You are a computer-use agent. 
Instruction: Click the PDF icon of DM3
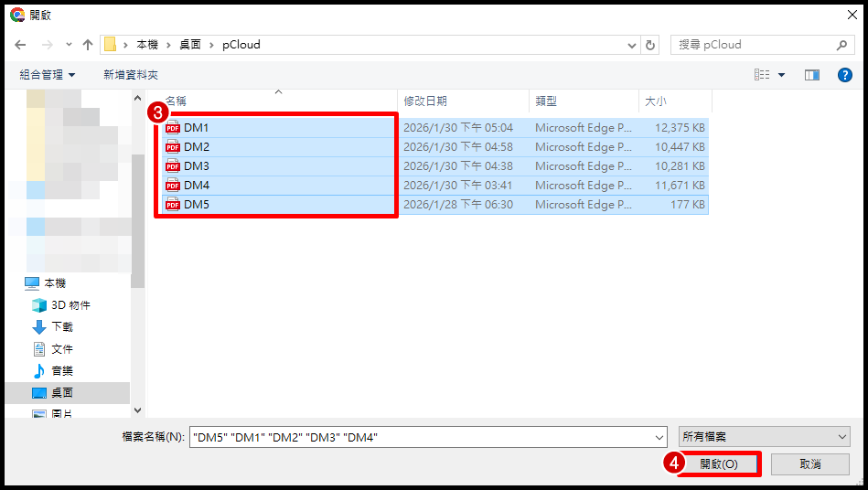coord(173,166)
